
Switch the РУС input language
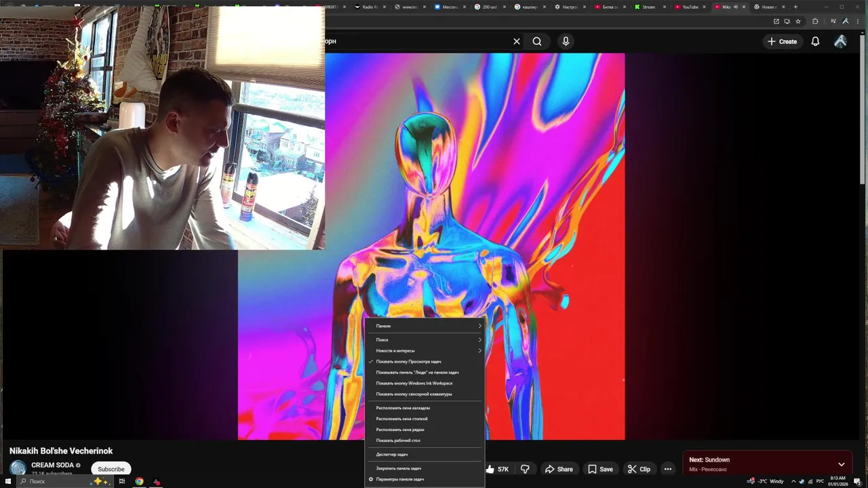coord(820,481)
